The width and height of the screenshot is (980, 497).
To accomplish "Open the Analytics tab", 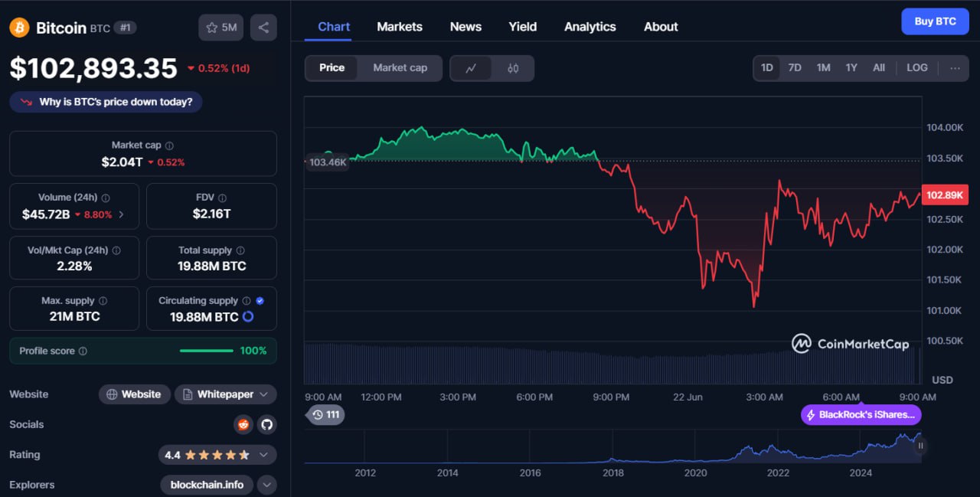I will 590,27.
